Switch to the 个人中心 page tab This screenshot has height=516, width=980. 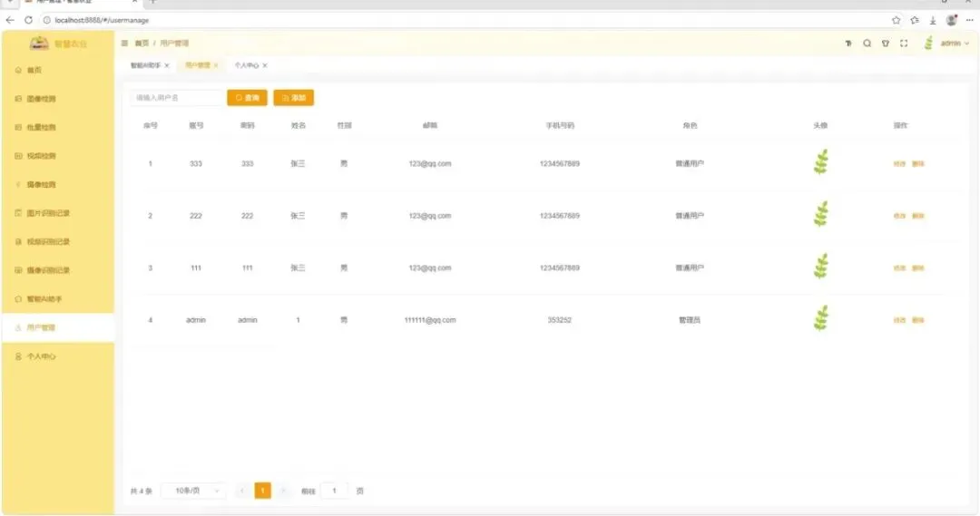tap(246, 65)
